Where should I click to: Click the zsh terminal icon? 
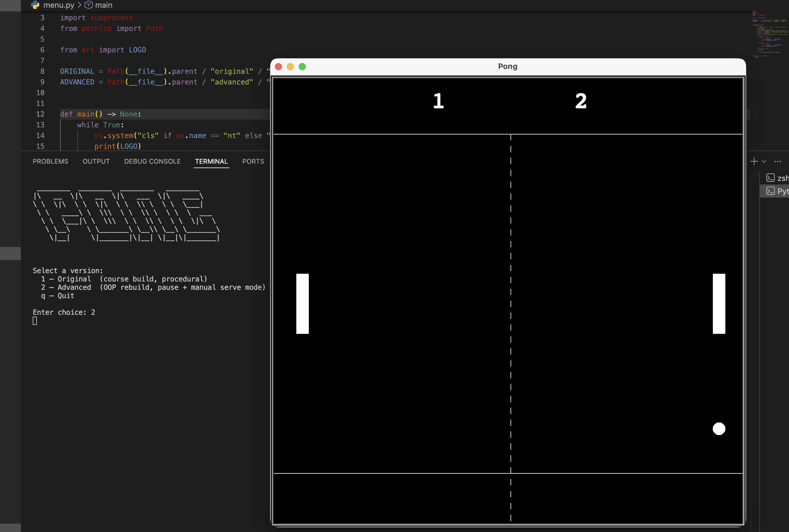pyautogui.click(x=770, y=178)
